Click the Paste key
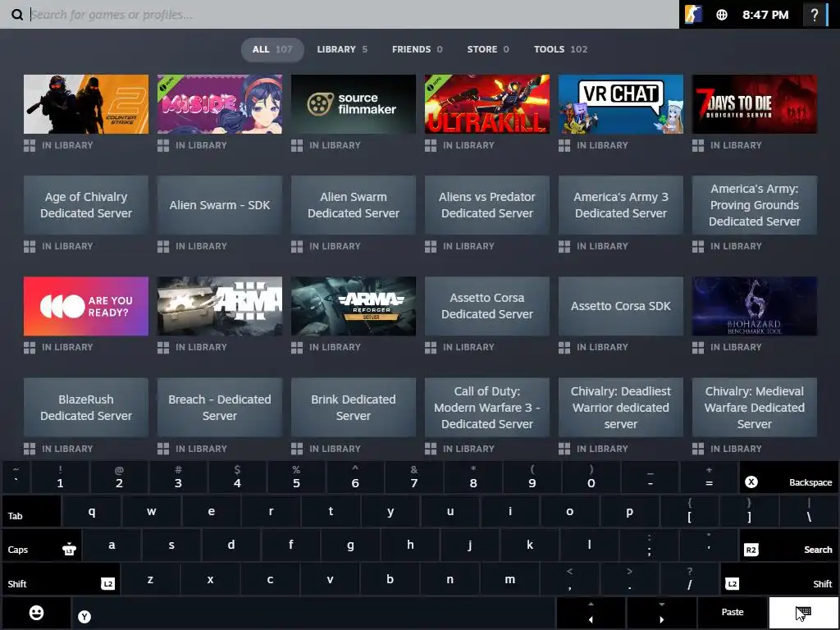 pos(733,612)
